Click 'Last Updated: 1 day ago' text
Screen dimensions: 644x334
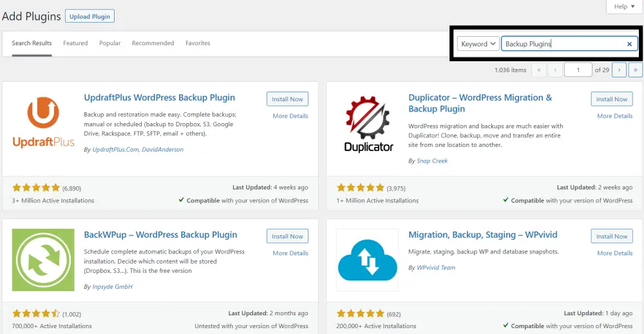click(x=598, y=313)
